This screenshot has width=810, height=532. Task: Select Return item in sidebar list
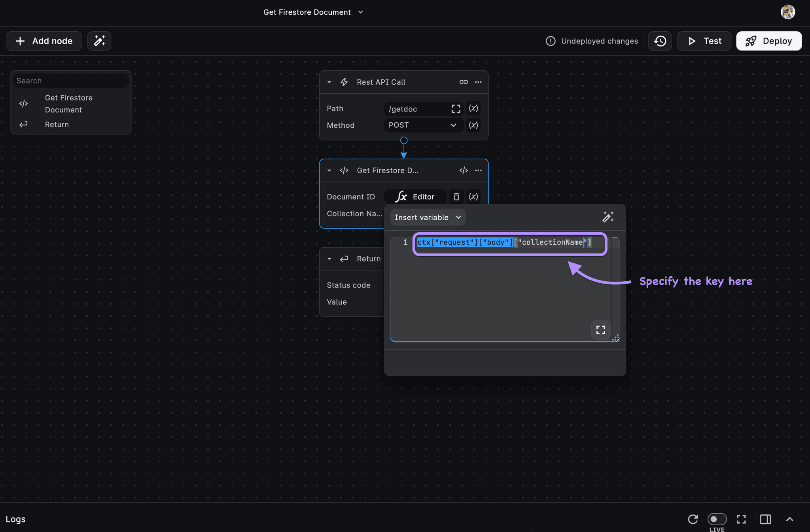pos(57,125)
